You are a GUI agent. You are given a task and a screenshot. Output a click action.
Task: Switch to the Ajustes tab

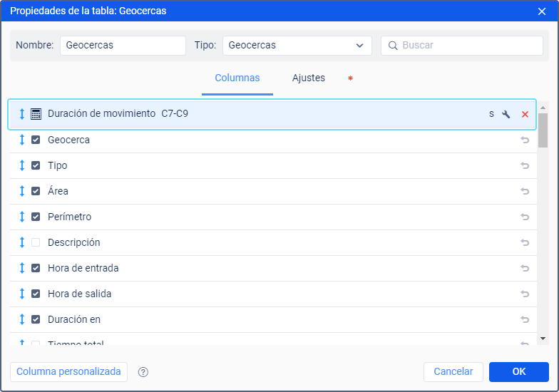[308, 78]
